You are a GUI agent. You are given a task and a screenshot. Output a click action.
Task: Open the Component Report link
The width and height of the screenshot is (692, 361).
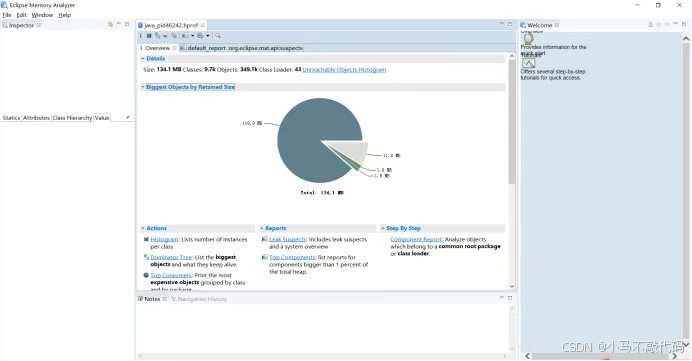(416, 239)
